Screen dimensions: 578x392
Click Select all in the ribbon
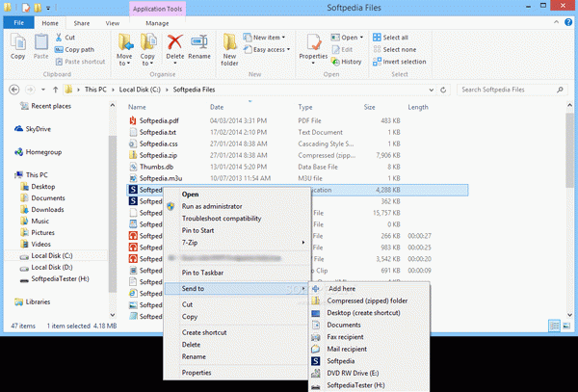pyautogui.click(x=390, y=38)
